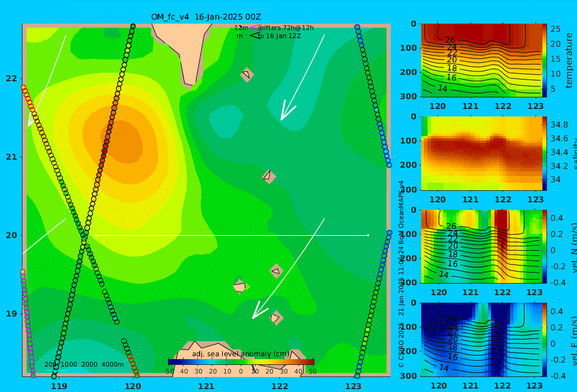
Task: Click the 26 isotherm label in temperature panel
Action: [x=450, y=40]
